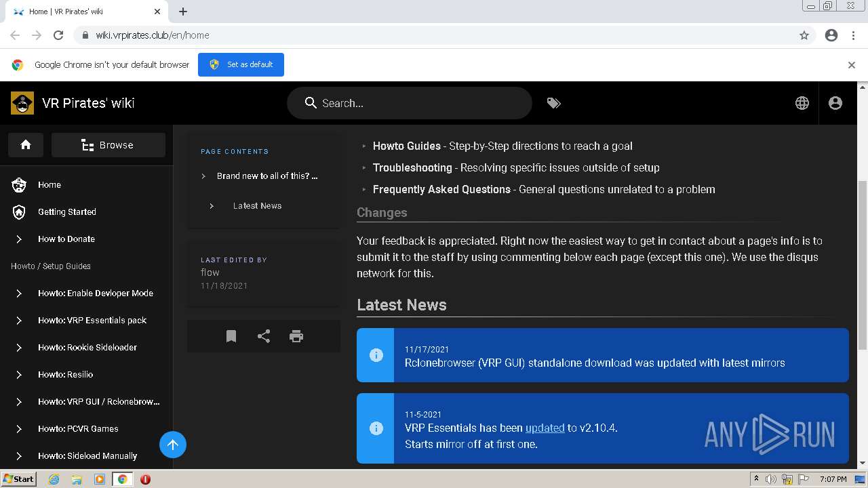Show hidden system tray icons
The image size is (868, 488).
[x=756, y=479]
